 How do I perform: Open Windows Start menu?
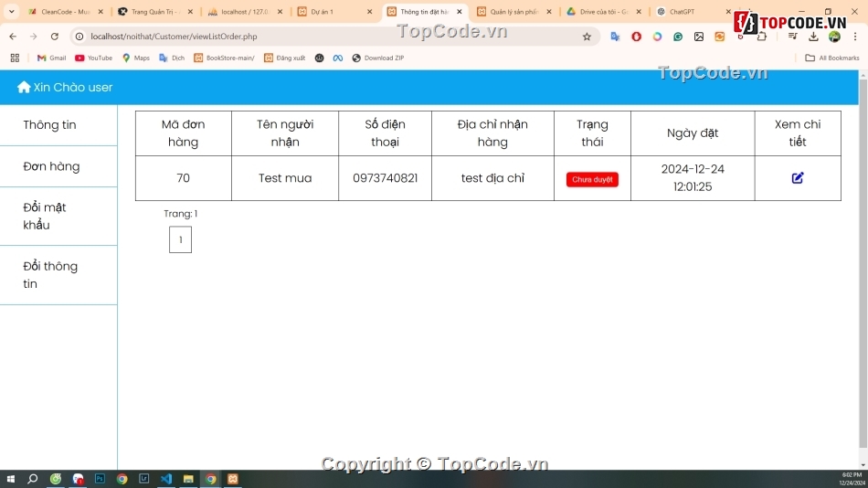pos(11,479)
